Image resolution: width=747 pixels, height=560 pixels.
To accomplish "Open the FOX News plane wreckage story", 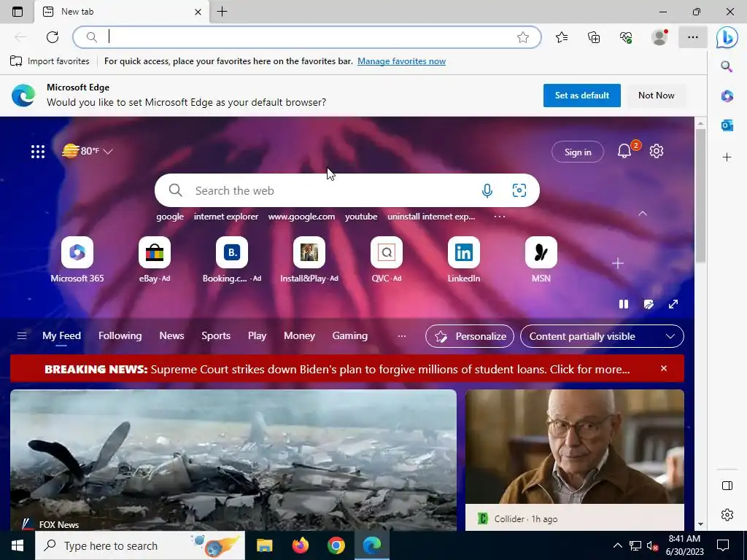I will point(233,460).
